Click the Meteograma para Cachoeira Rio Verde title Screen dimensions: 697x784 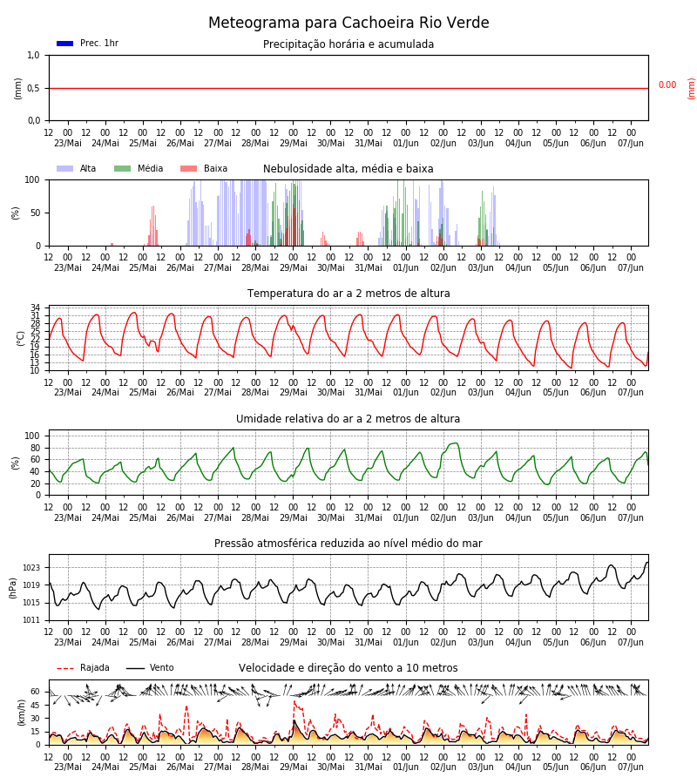point(348,23)
